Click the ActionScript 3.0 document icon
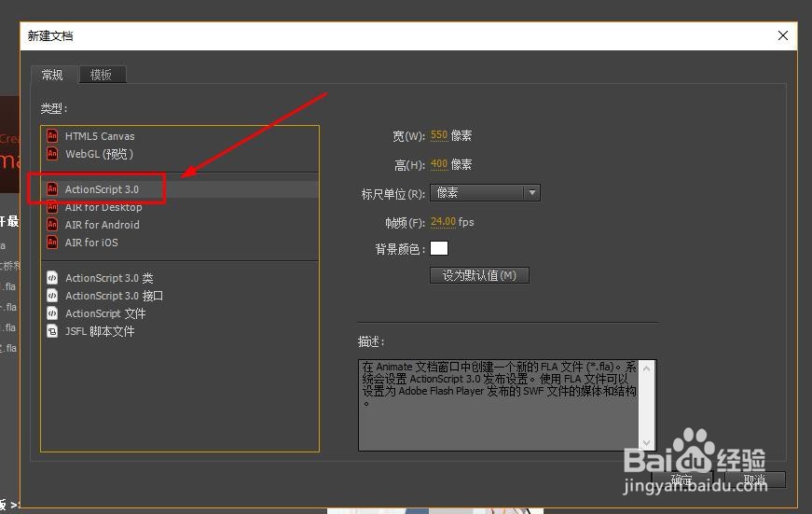The height and width of the screenshot is (514, 812). click(x=52, y=189)
